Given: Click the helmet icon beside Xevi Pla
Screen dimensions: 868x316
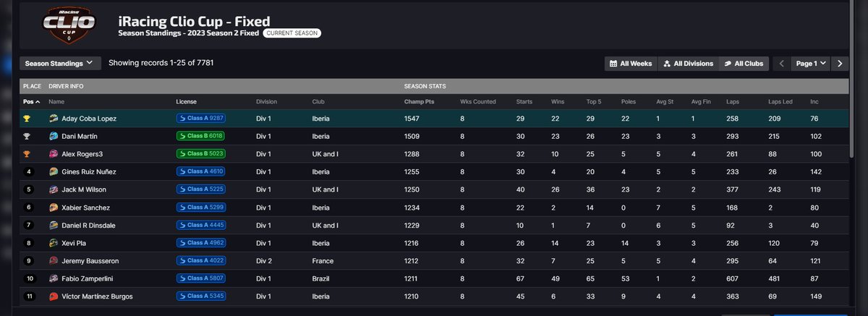Looking at the screenshot, I should pyautogui.click(x=54, y=243).
